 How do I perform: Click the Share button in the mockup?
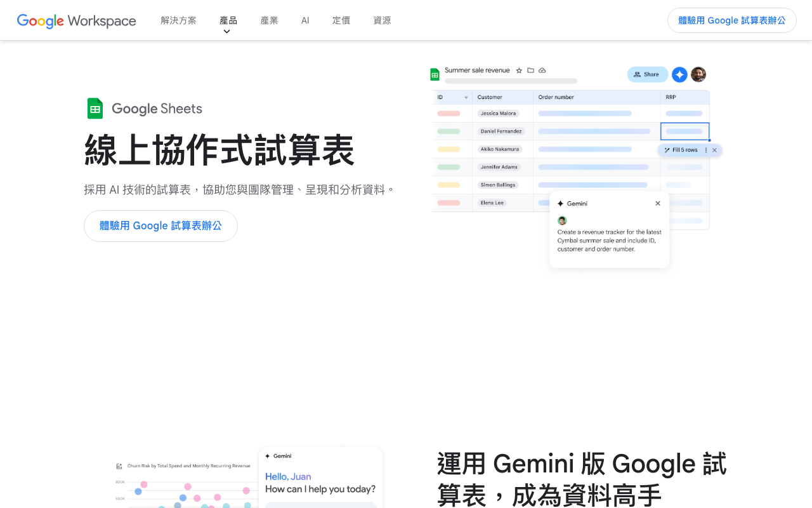coord(648,74)
